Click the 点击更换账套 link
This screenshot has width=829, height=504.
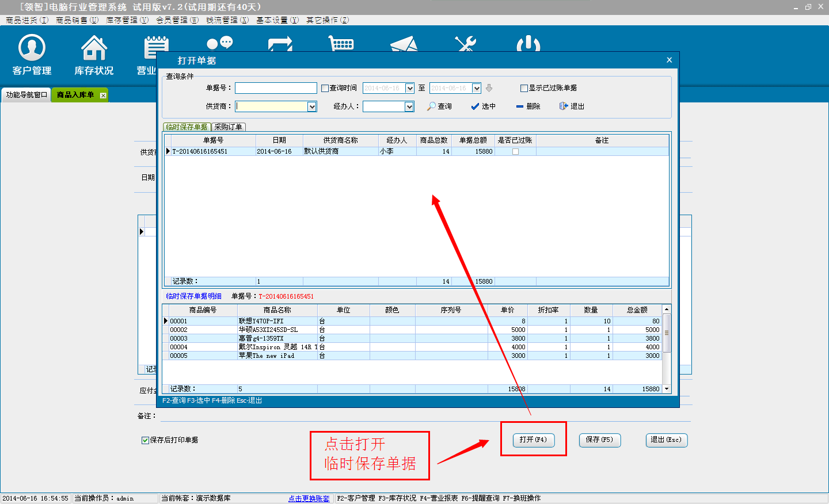[x=309, y=498]
